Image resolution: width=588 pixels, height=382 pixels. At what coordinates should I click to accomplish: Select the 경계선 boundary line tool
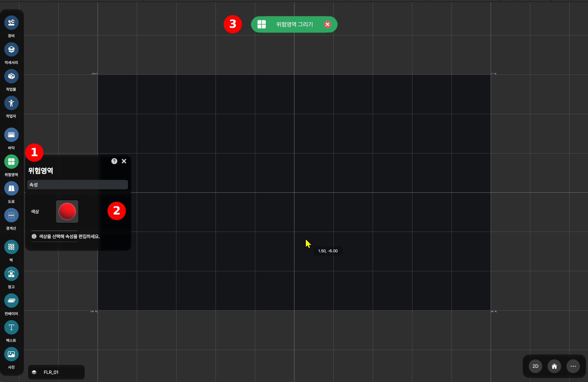click(11, 215)
